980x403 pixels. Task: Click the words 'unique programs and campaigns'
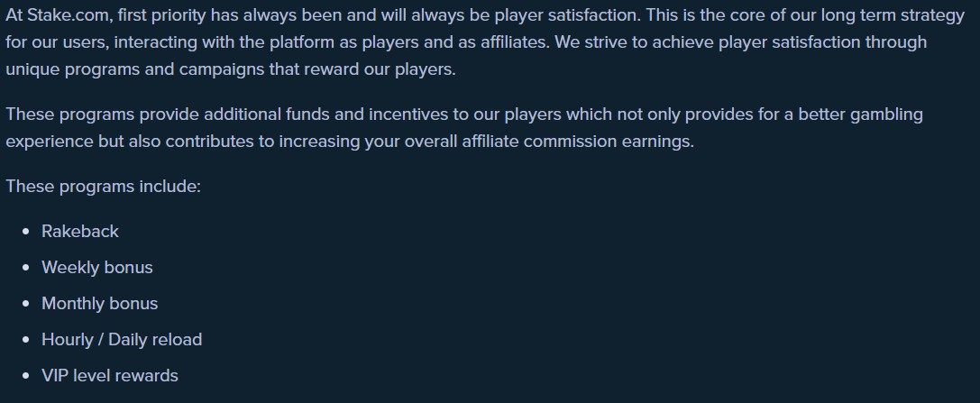pos(135,69)
